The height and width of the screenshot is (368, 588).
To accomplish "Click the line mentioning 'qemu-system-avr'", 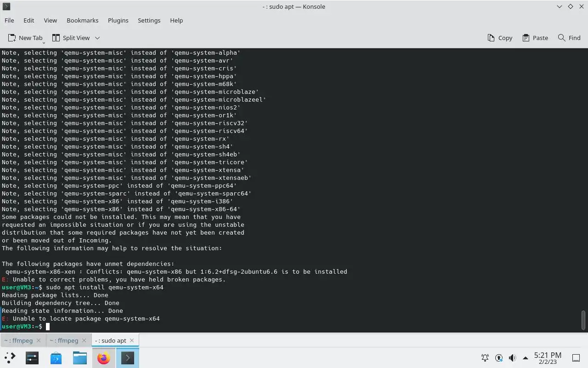I will [118, 60].
